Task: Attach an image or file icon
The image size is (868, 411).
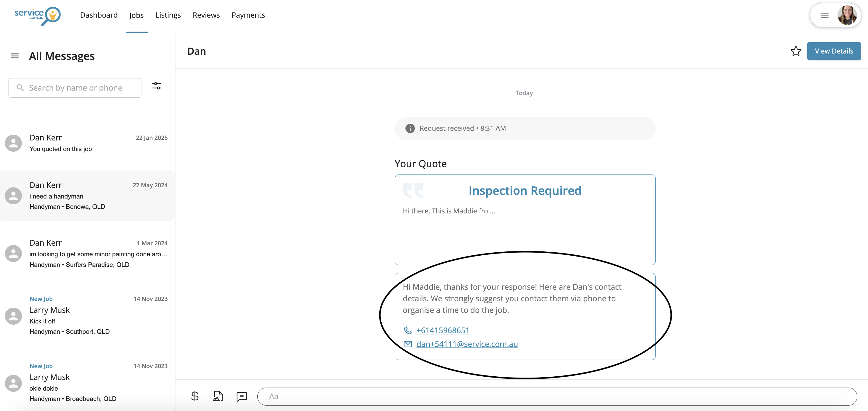Action: 218,396
